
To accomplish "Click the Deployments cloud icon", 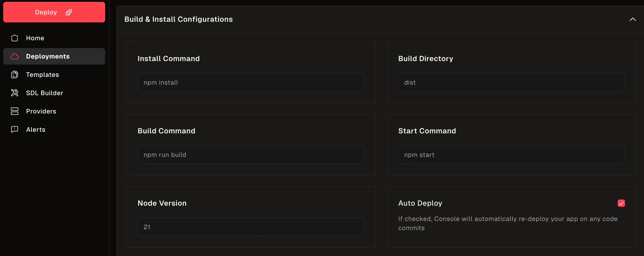I will pos(14,56).
